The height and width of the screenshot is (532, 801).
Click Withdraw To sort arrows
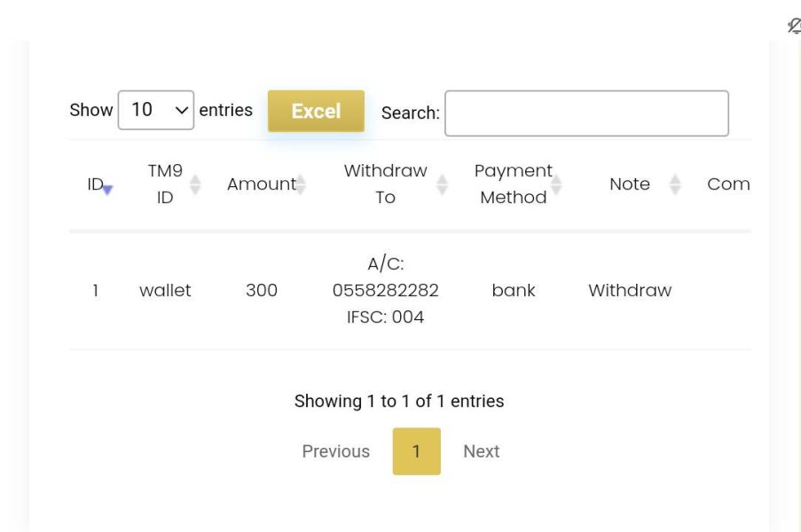pyautogui.click(x=443, y=184)
